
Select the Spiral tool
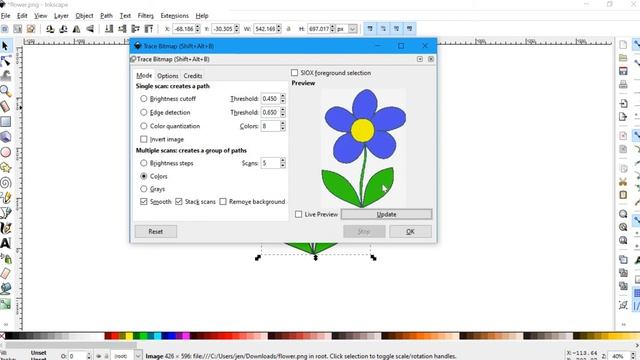pos(5,182)
